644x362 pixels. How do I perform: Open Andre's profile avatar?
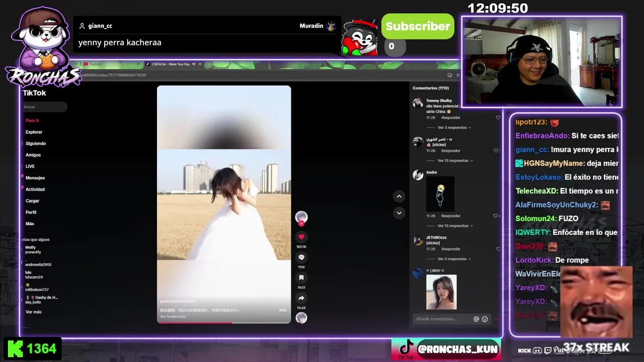(418, 174)
